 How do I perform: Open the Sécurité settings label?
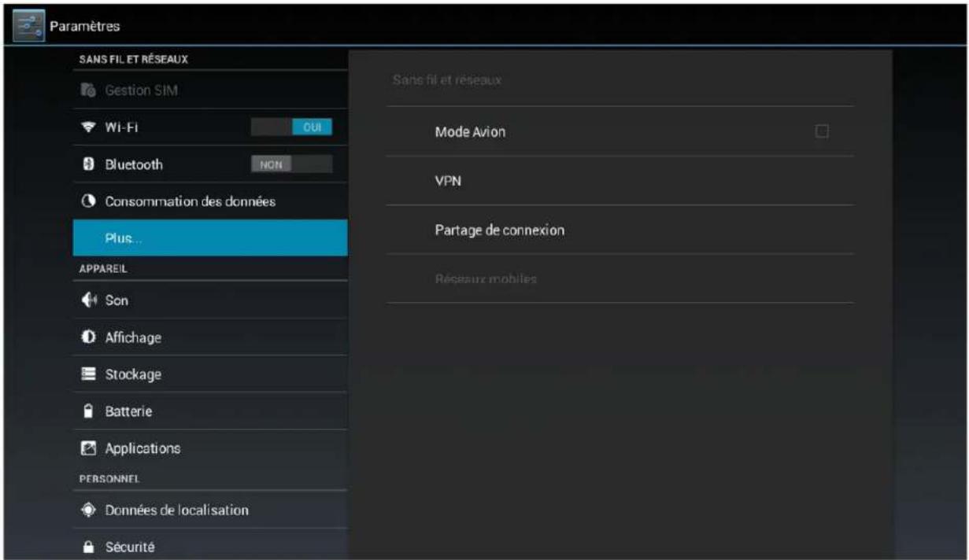pos(130,547)
